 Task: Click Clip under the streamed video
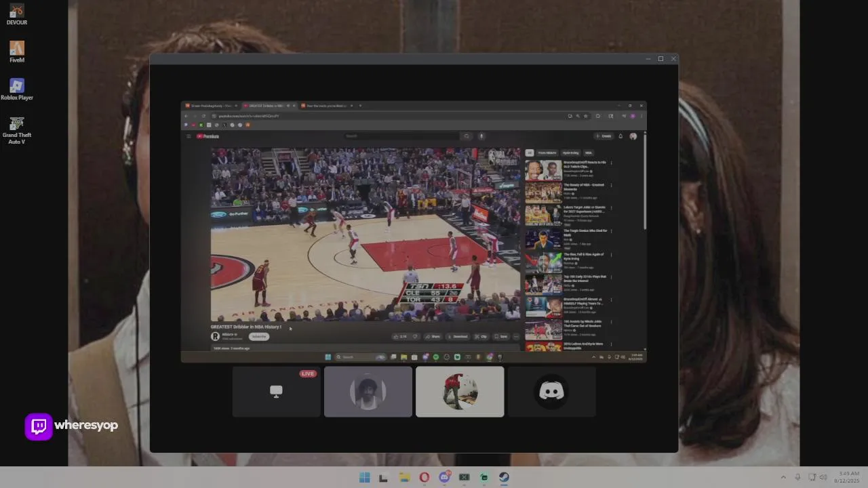point(481,336)
